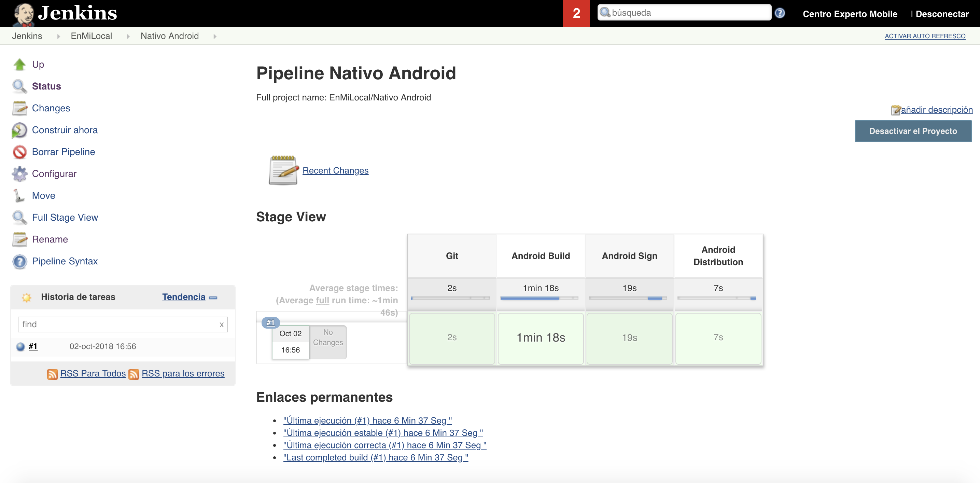The height and width of the screenshot is (483, 980).
Task: Click the search help question mark icon
Action: click(780, 13)
